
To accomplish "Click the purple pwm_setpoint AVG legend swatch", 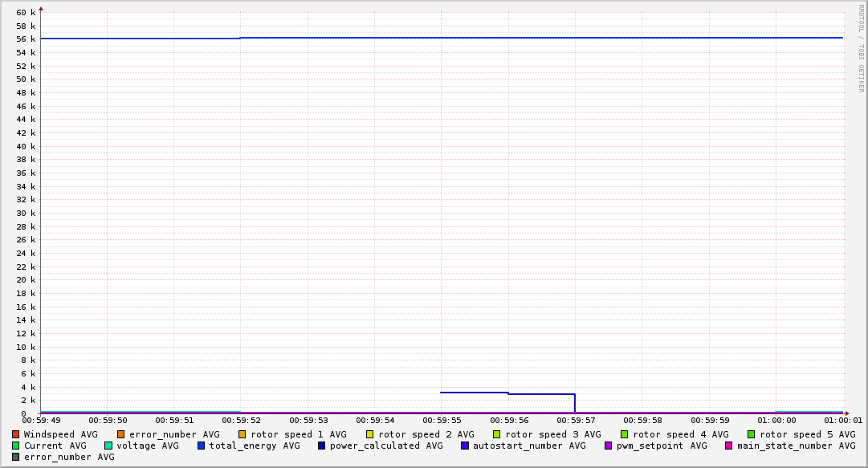I will (x=608, y=446).
